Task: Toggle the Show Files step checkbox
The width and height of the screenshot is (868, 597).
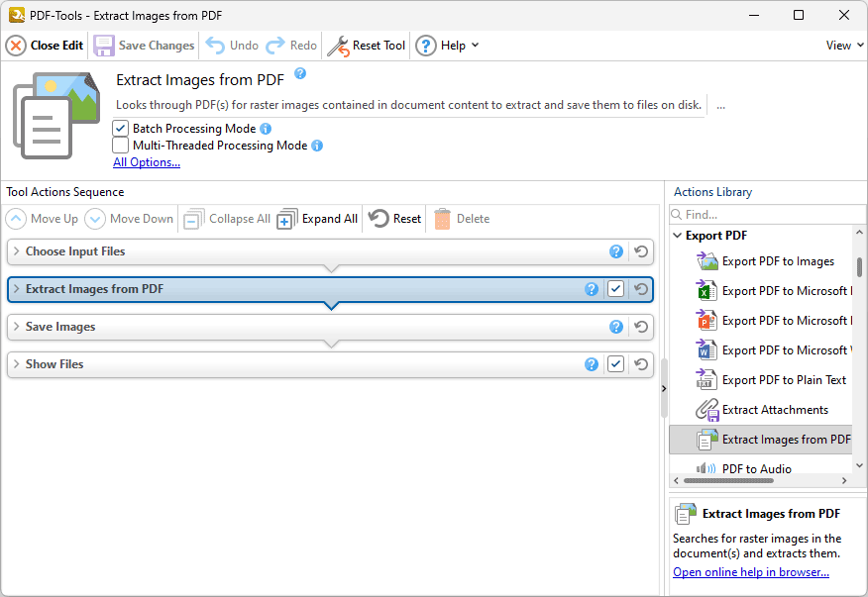Action: (615, 364)
